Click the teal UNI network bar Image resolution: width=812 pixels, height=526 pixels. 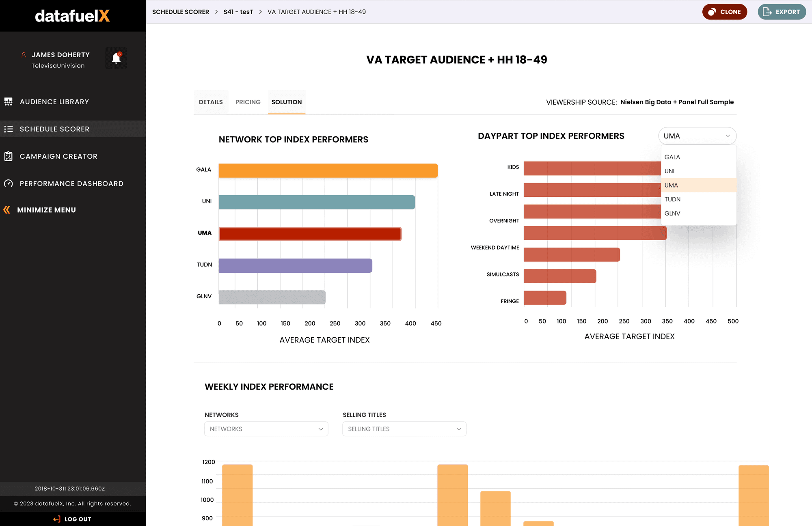317,202
